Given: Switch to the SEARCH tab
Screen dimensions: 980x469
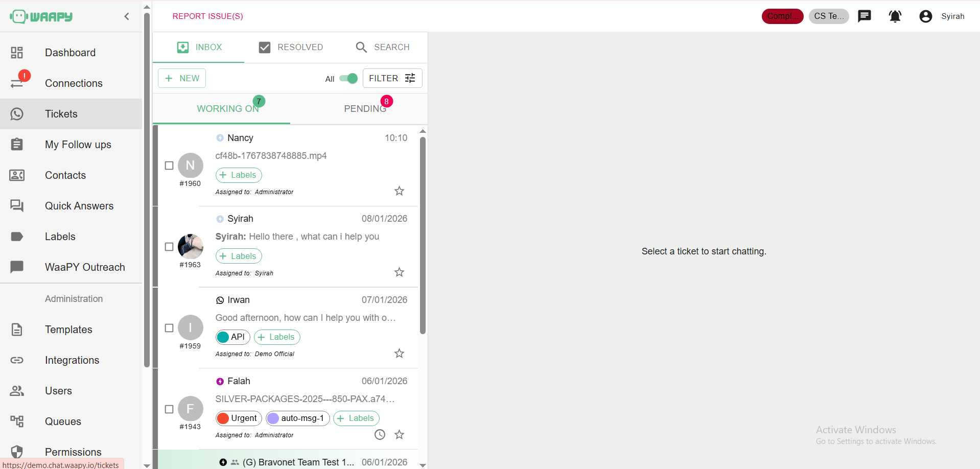Looking at the screenshot, I should (382, 48).
